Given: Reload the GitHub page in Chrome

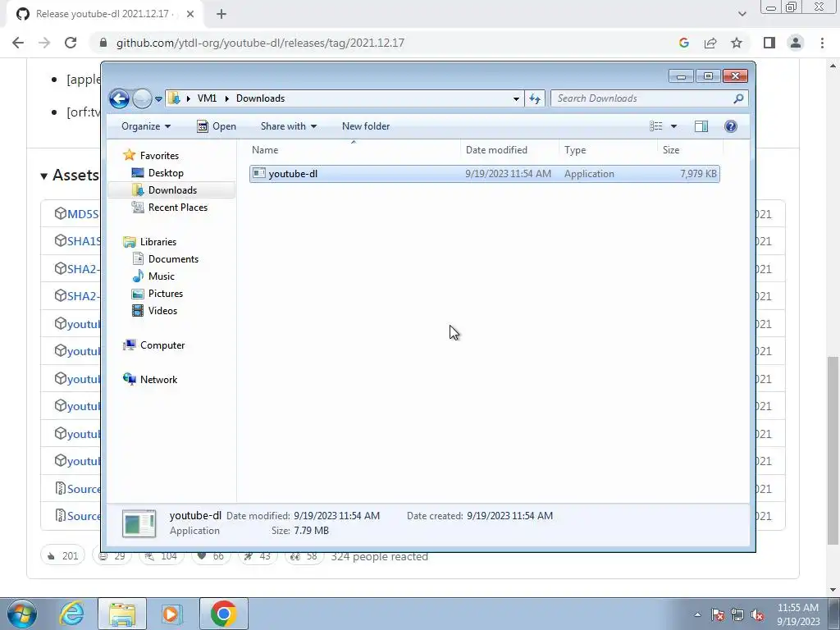Looking at the screenshot, I should [x=71, y=43].
